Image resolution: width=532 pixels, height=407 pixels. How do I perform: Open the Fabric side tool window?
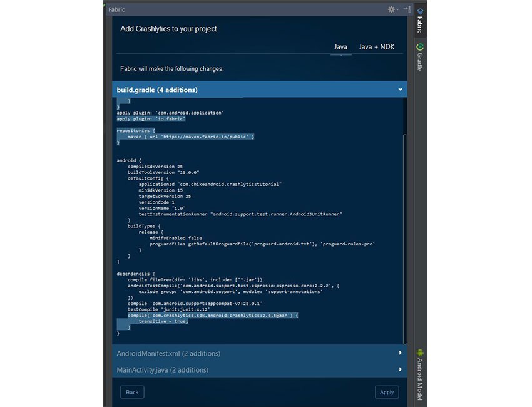point(420,21)
